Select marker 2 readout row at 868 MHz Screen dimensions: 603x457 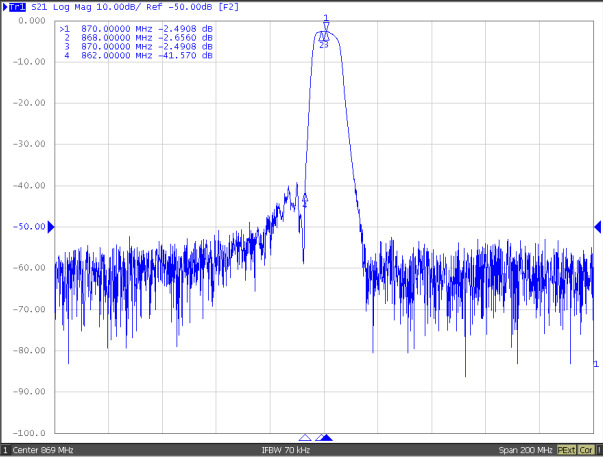point(137,37)
